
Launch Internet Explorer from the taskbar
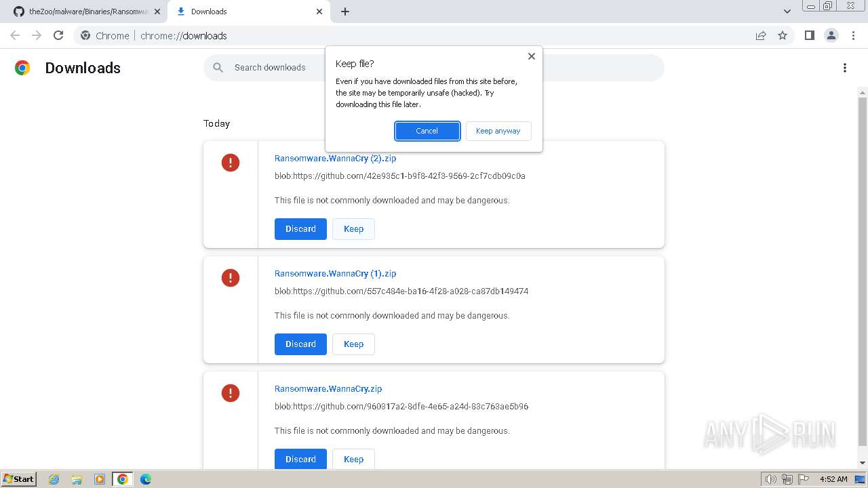54,479
